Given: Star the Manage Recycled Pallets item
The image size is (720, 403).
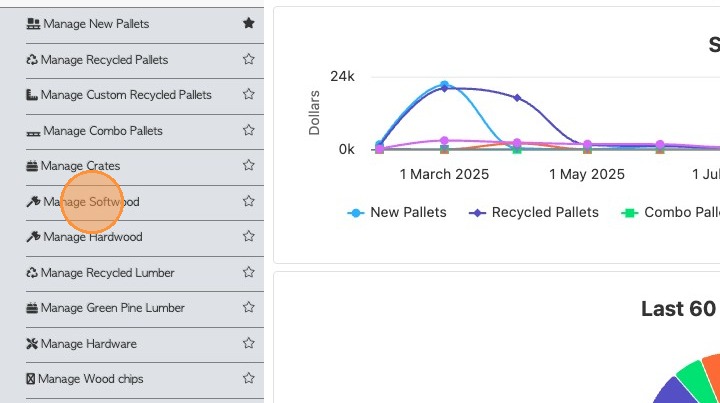Looking at the screenshot, I should [248, 59].
